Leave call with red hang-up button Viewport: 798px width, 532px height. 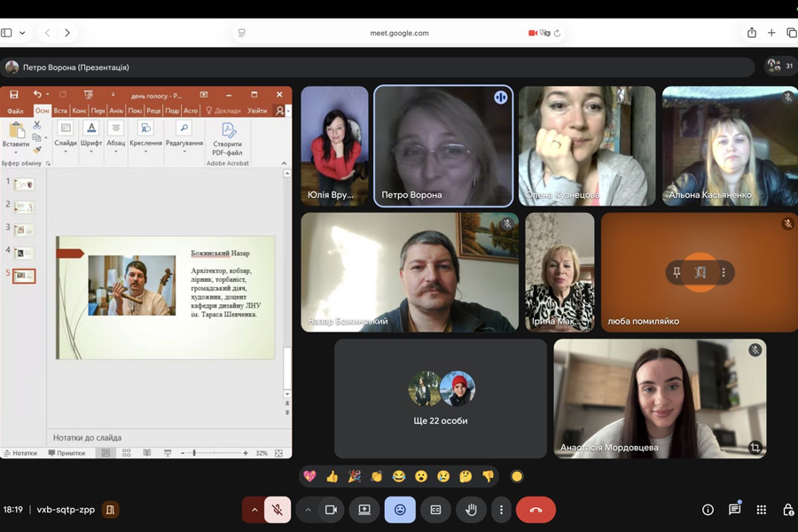click(536, 510)
